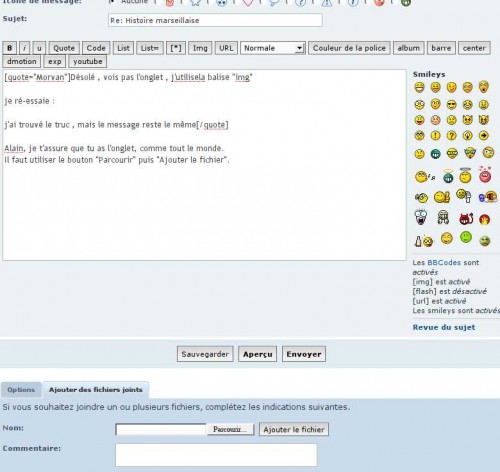The height and width of the screenshot is (472, 500).
Task: Click Parcourir to browse a file
Action: pos(230,429)
